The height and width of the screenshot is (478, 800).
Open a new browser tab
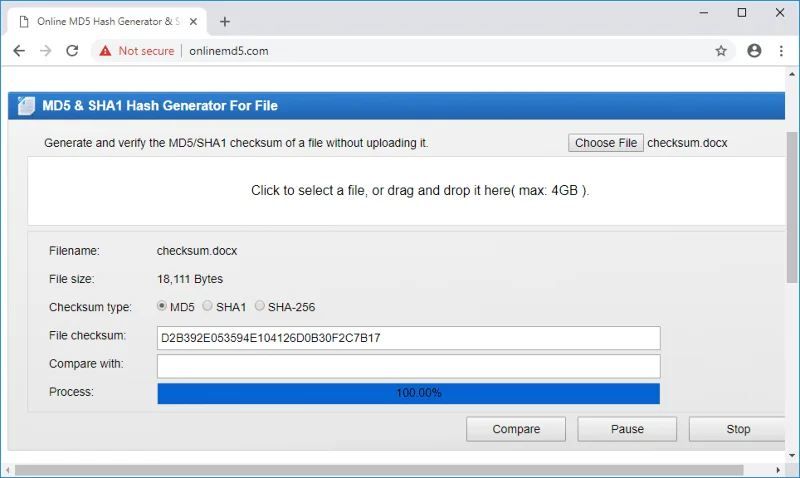tap(224, 21)
